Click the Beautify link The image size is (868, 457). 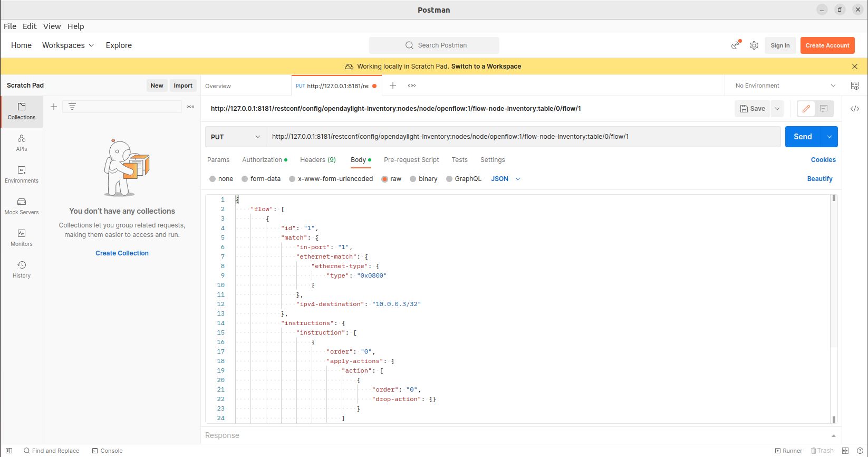click(x=819, y=179)
